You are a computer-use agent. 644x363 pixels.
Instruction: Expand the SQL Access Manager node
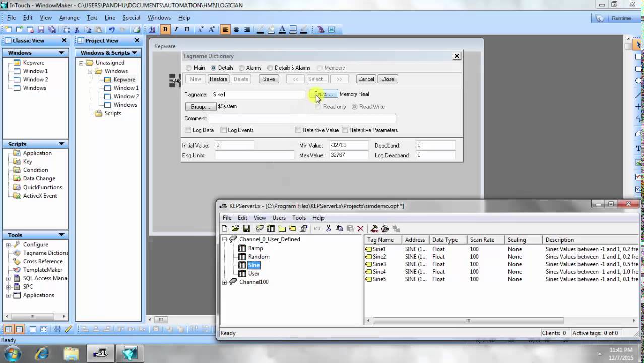coord(9,278)
